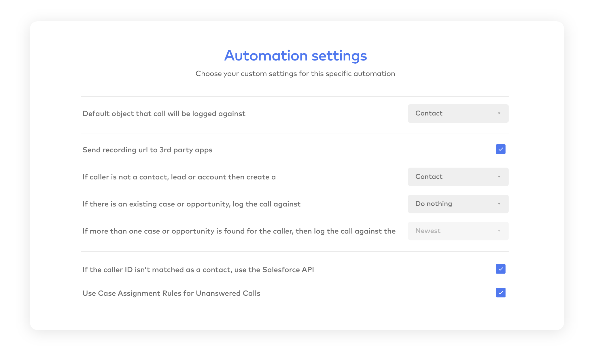Click 'Default object that call will be logged against' label
The height and width of the screenshot is (364, 590).
coord(164,114)
